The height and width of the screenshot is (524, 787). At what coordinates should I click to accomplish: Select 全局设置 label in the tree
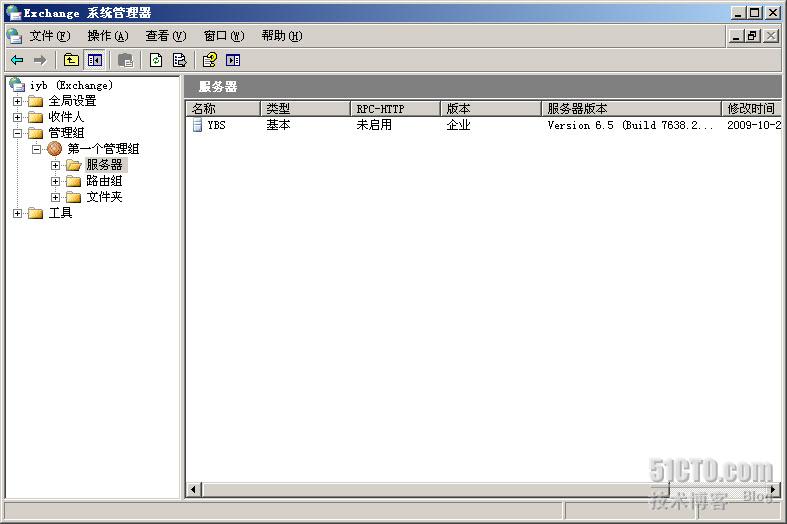pyautogui.click(x=72, y=101)
